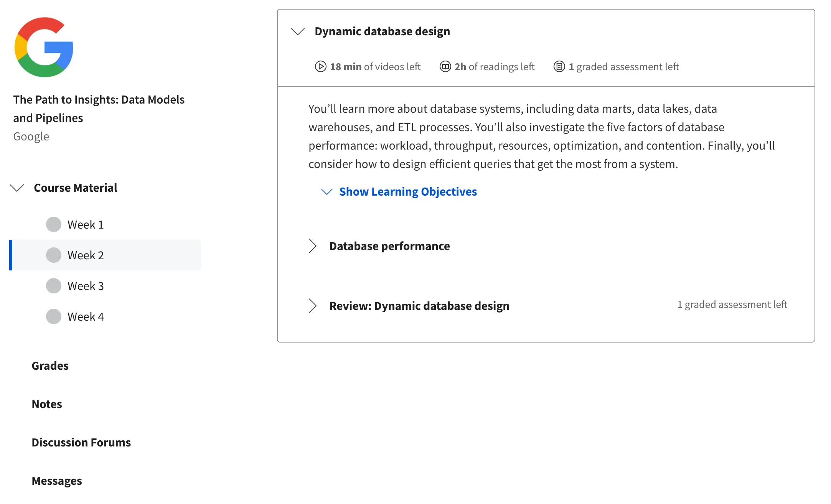The width and height of the screenshot is (831, 504).
Task: Collapse the Course Material list
Action: 17,188
